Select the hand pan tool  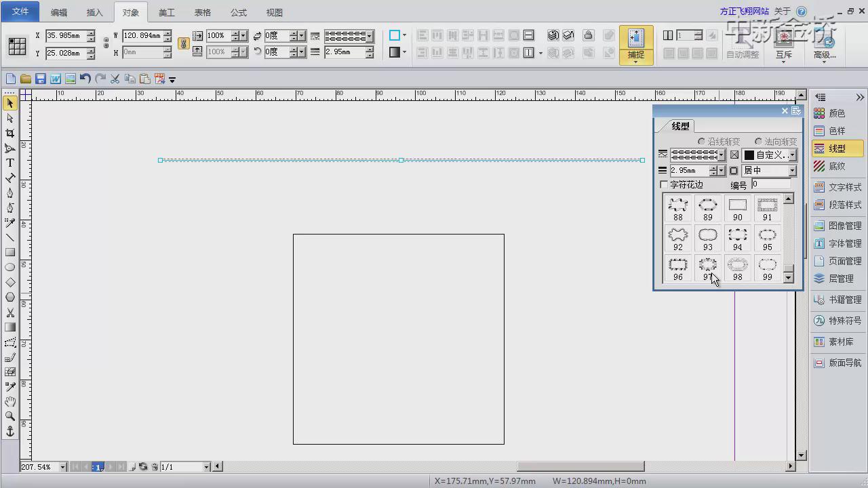[x=10, y=401]
